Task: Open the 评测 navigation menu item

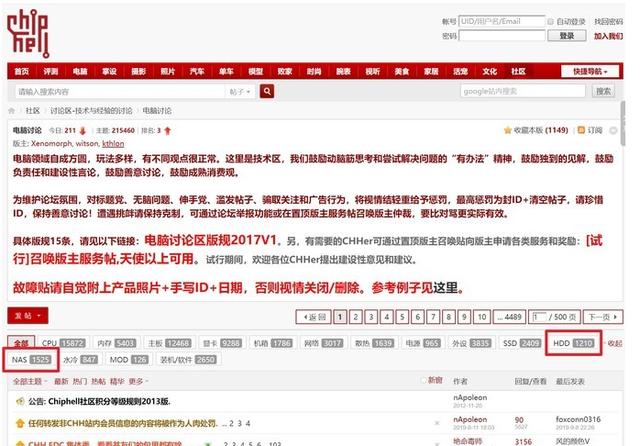Action: click(x=51, y=71)
